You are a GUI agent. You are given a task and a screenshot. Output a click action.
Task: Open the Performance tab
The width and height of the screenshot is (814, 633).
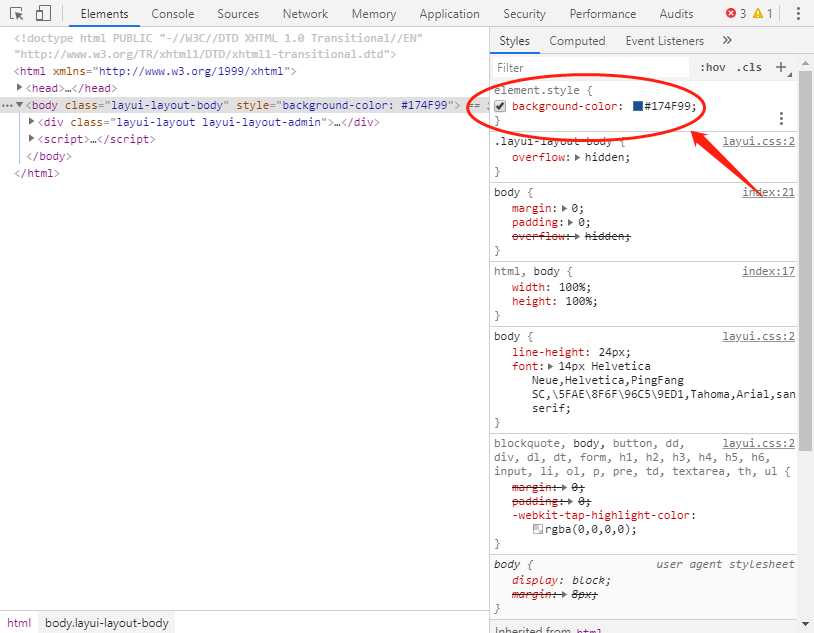pyautogui.click(x=603, y=14)
